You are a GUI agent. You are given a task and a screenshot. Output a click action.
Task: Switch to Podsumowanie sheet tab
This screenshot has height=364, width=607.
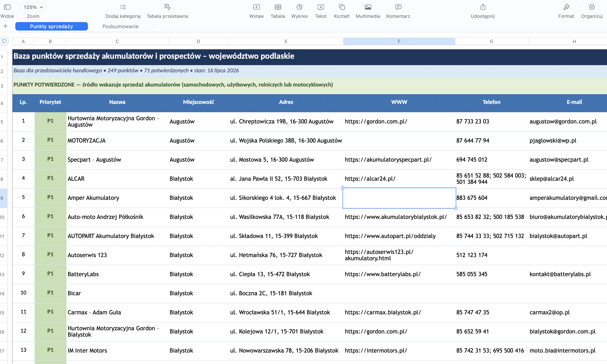120,26
